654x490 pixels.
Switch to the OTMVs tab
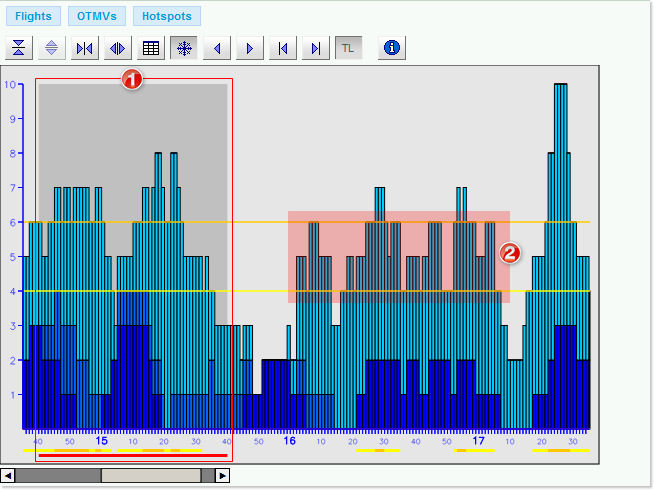click(96, 16)
